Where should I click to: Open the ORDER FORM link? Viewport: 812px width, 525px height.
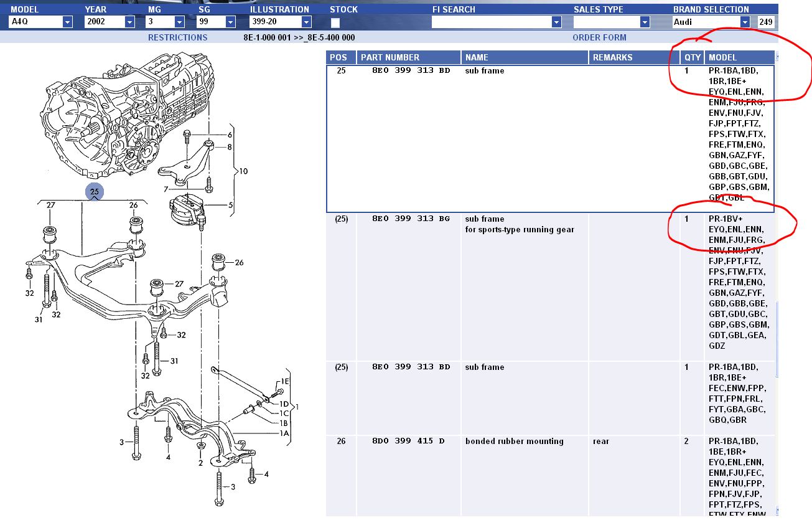pyautogui.click(x=599, y=37)
